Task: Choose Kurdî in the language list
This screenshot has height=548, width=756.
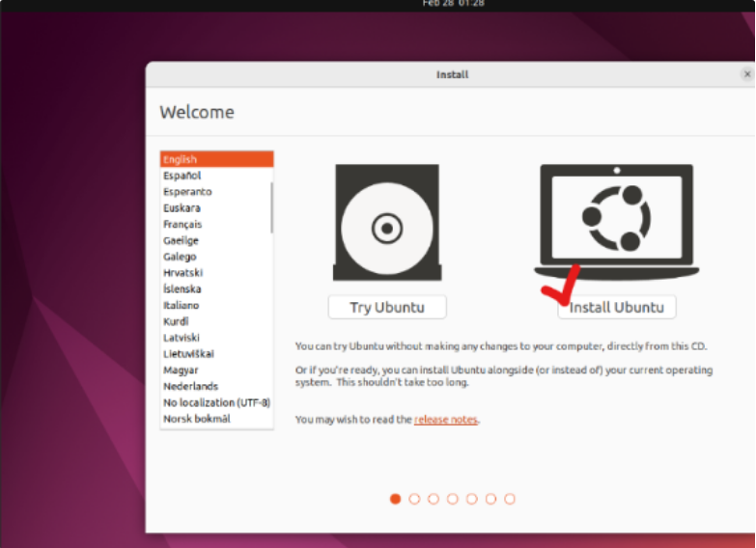Action: click(x=215, y=321)
